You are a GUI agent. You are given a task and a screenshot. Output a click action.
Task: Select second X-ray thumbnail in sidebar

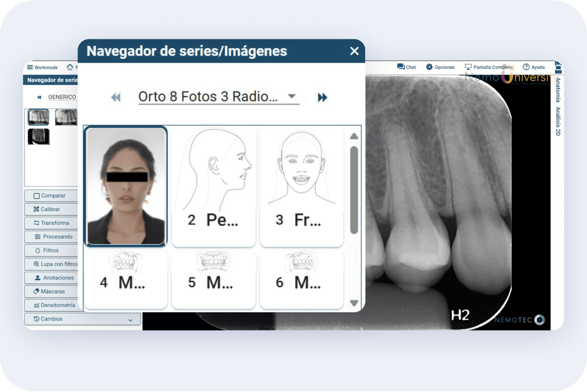[66, 117]
